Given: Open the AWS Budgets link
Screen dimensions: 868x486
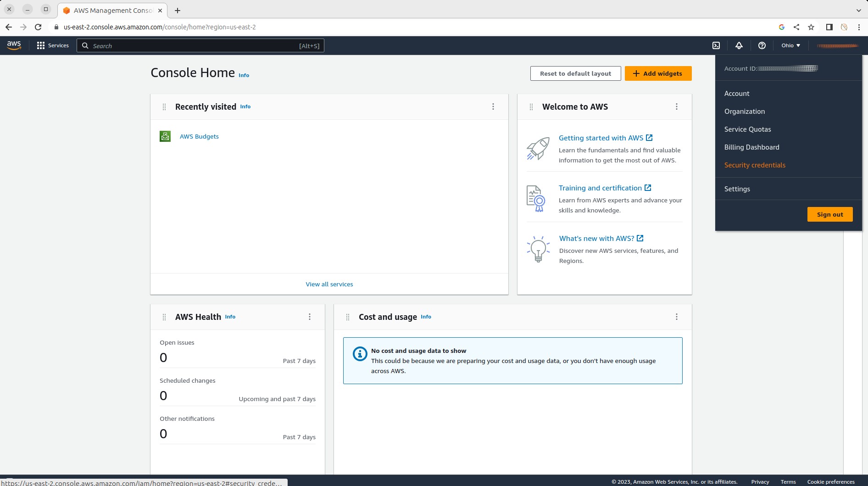Looking at the screenshot, I should (x=199, y=136).
